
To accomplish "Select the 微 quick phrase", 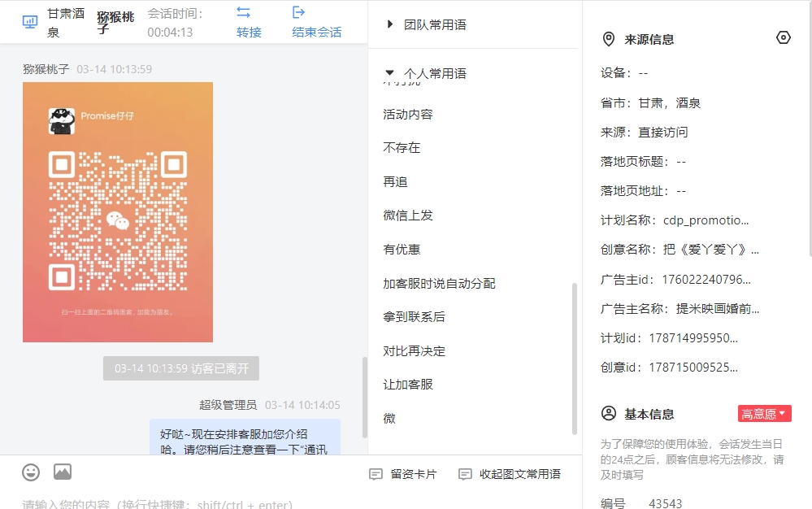I will [x=389, y=418].
